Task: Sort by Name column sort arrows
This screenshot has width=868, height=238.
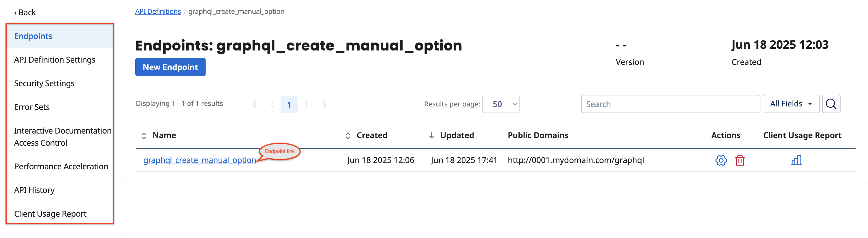Action: pyautogui.click(x=144, y=136)
